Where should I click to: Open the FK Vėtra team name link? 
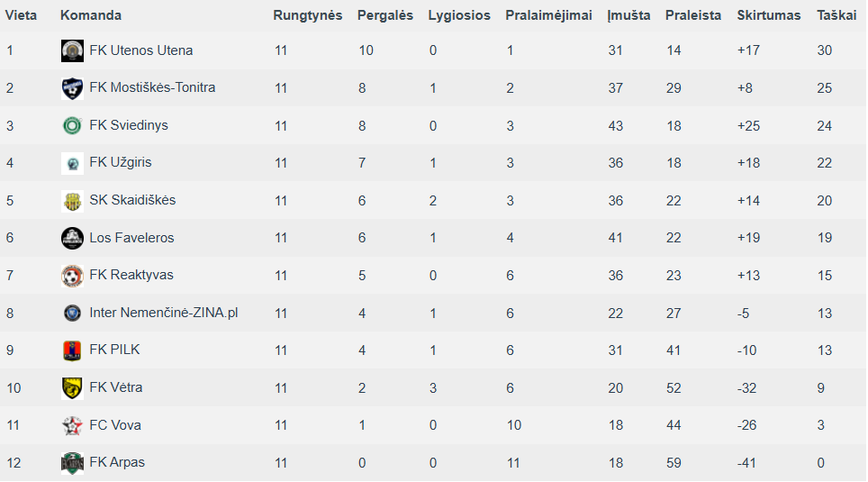pos(115,387)
